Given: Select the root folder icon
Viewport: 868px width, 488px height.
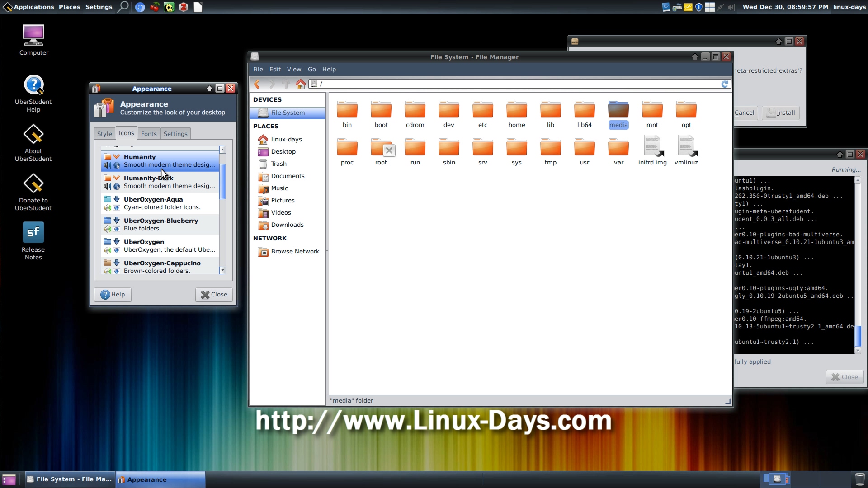Looking at the screenshot, I should coord(381,152).
